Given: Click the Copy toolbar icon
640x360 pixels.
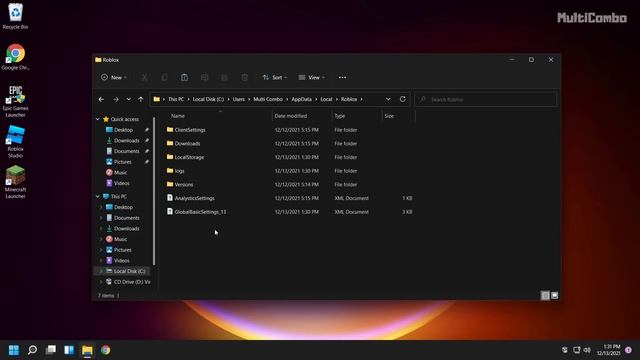Looking at the screenshot, I should tap(164, 78).
